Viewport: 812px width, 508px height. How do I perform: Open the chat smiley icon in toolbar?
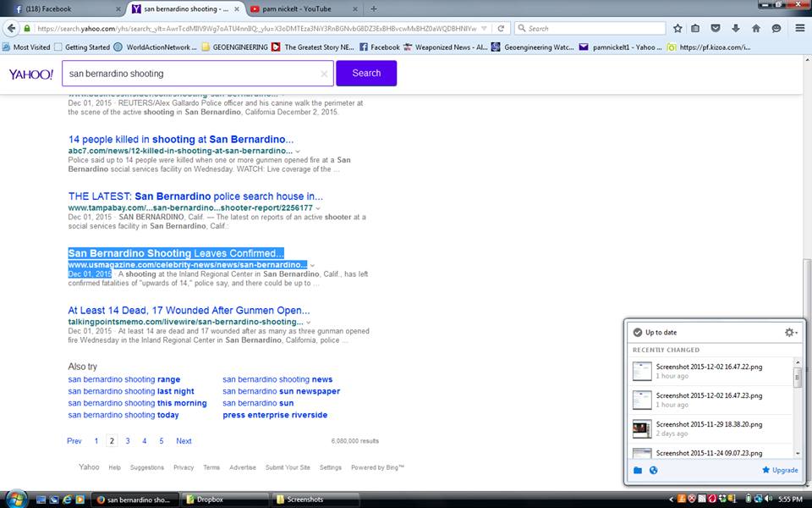776,29
